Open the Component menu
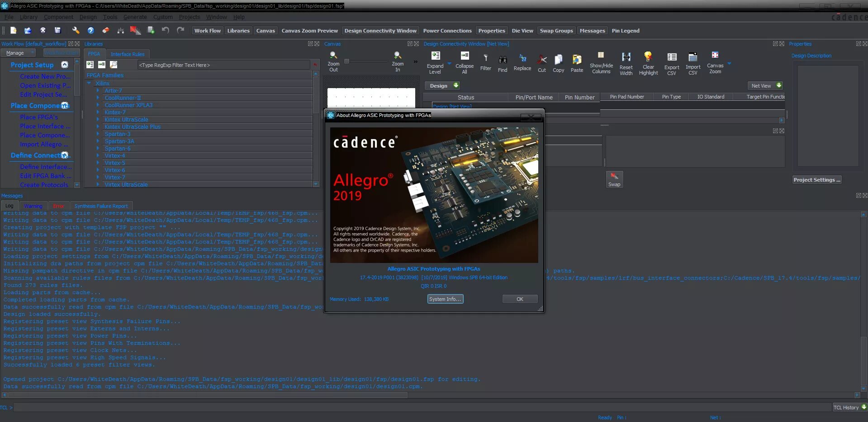 [58, 17]
